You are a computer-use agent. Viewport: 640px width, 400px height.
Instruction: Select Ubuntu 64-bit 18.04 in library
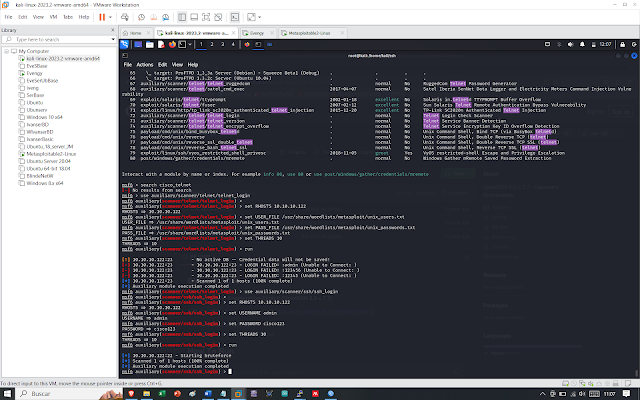point(48,169)
